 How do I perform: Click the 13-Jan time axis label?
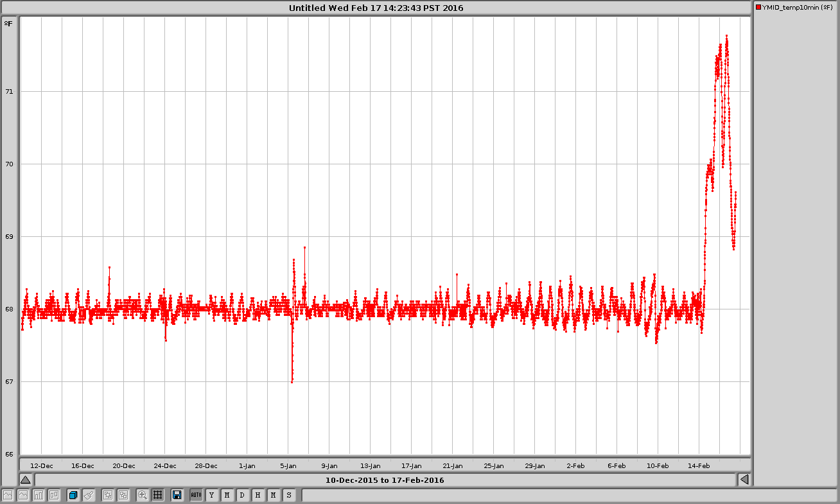click(x=371, y=465)
